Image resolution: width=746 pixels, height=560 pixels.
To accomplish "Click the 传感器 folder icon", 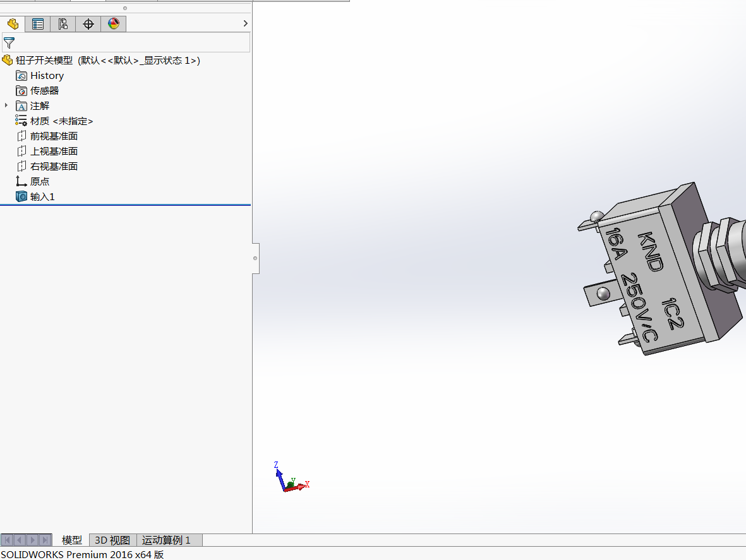I will [x=21, y=91].
